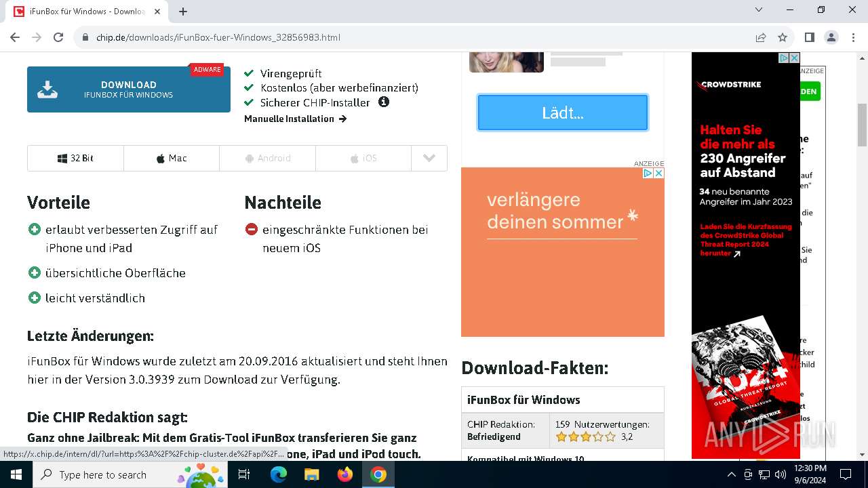
Task: Close the orange summer ad
Action: click(658, 173)
